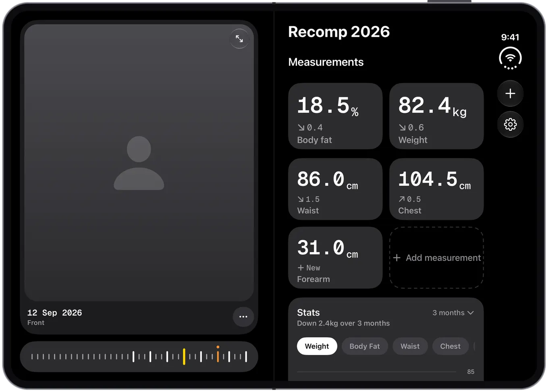548x392 pixels.
Task: Click the front progress photo placeholder
Action: (x=139, y=163)
